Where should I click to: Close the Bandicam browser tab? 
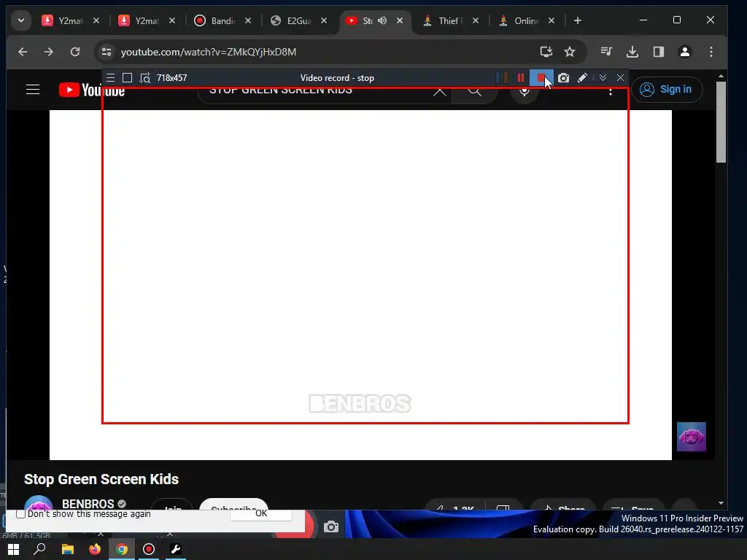248,20
